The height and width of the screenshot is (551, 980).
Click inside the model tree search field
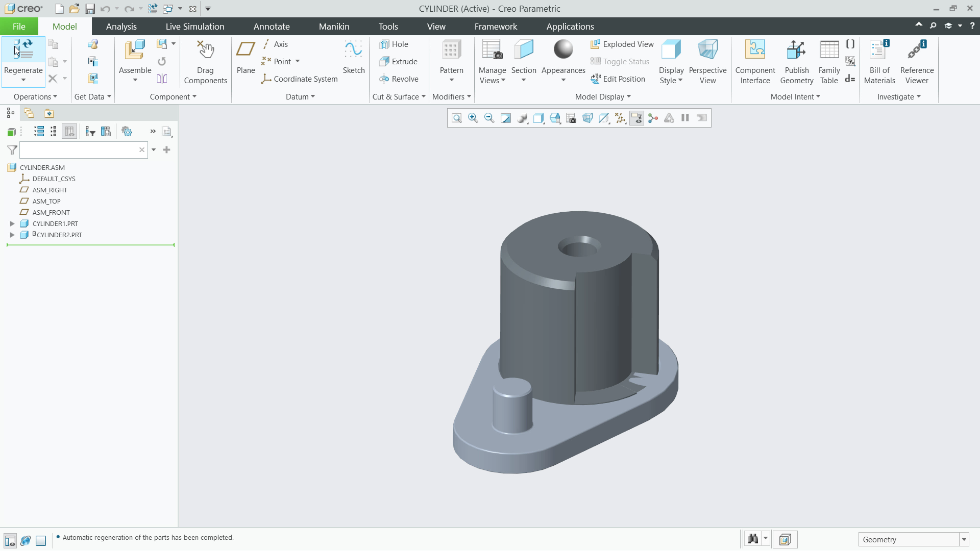82,149
